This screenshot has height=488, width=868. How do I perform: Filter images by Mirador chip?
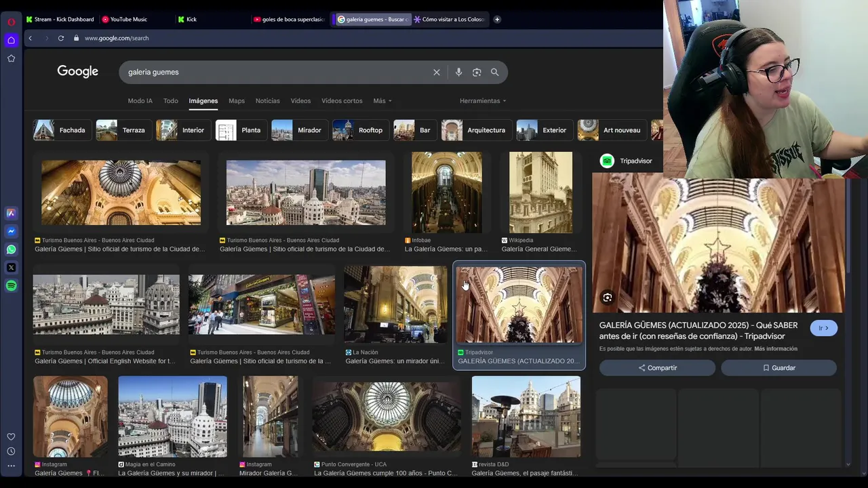click(300, 130)
